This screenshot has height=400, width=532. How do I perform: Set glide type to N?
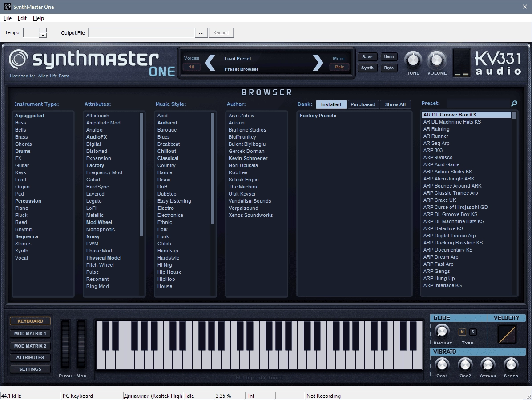(x=462, y=332)
